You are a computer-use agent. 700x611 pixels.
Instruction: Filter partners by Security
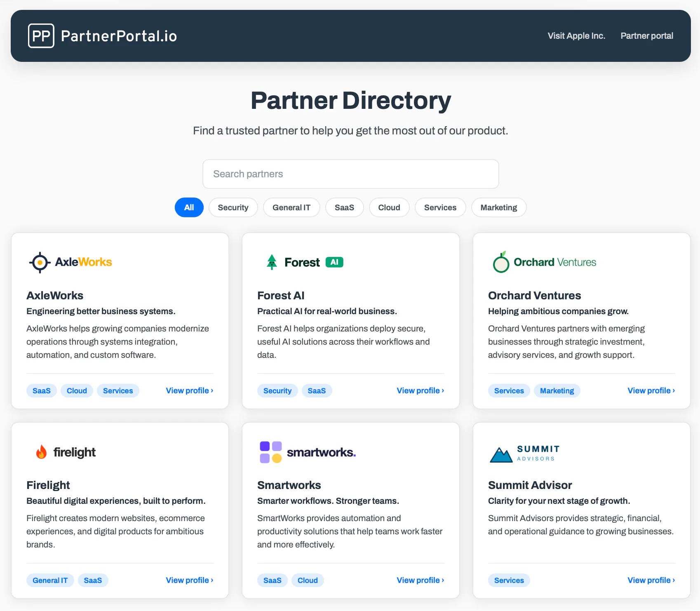point(233,207)
